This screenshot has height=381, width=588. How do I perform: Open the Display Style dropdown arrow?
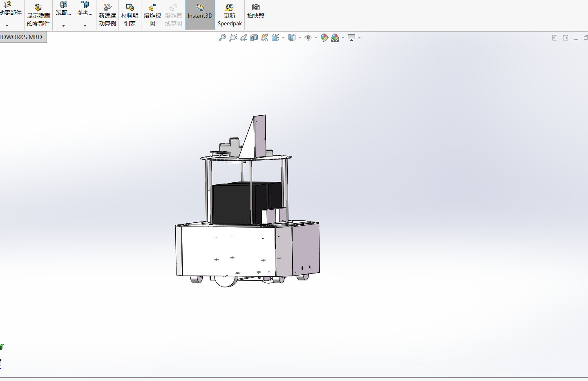tap(300, 38)
